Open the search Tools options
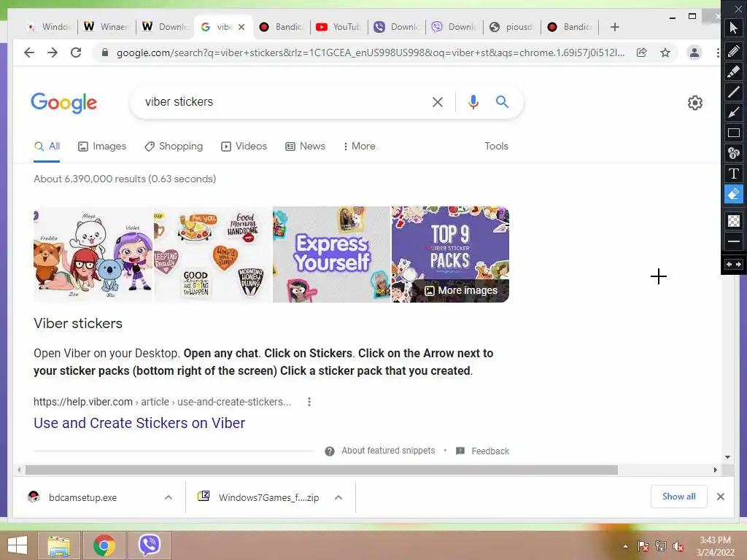This screenshot has width=747, height=560. click(x=496, y=146)
